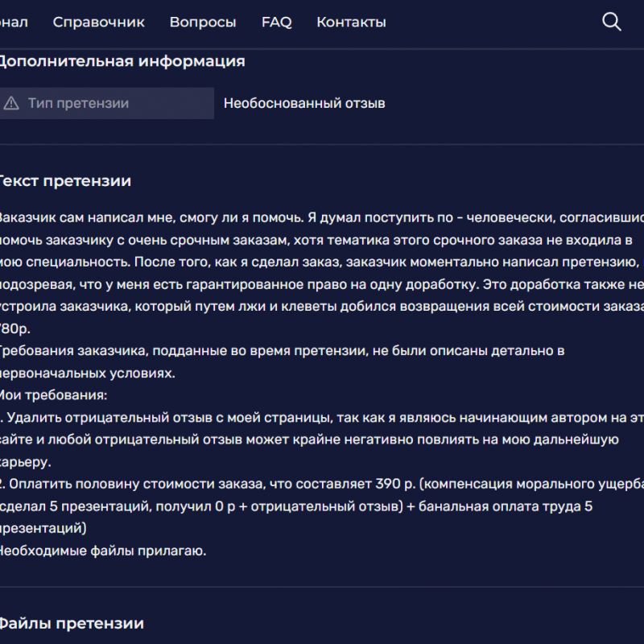Select the Необоснованный отзыв value
The image size is (644, 644).
304,103
